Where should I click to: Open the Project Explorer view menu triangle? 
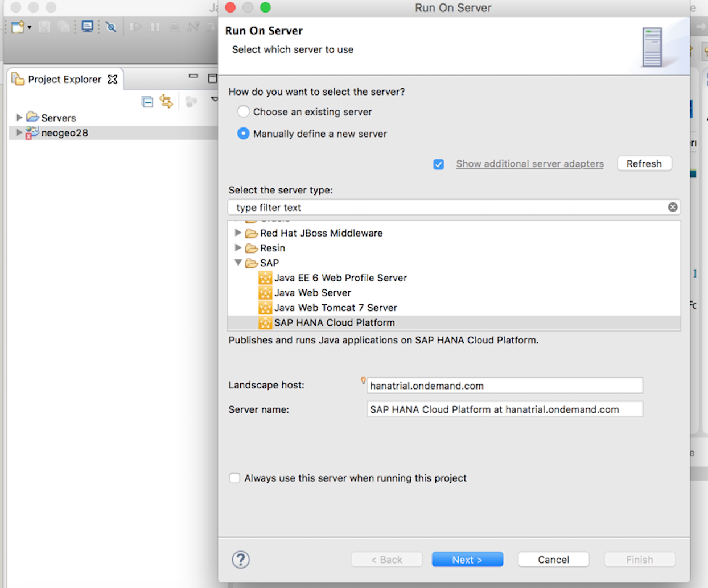click(x=214, y=100)
